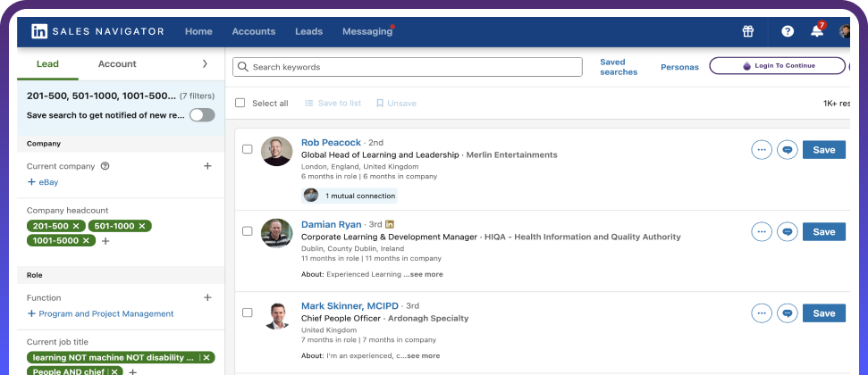This screenshot has width=868, height=375.
Task: Click the Save to list icon
Action: 309,103
